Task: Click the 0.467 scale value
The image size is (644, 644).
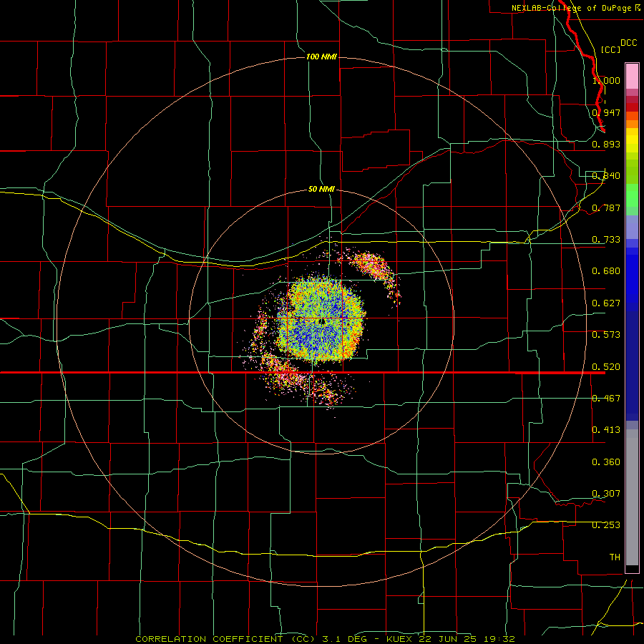Action: pyautogui.click(x=606, y=398)
